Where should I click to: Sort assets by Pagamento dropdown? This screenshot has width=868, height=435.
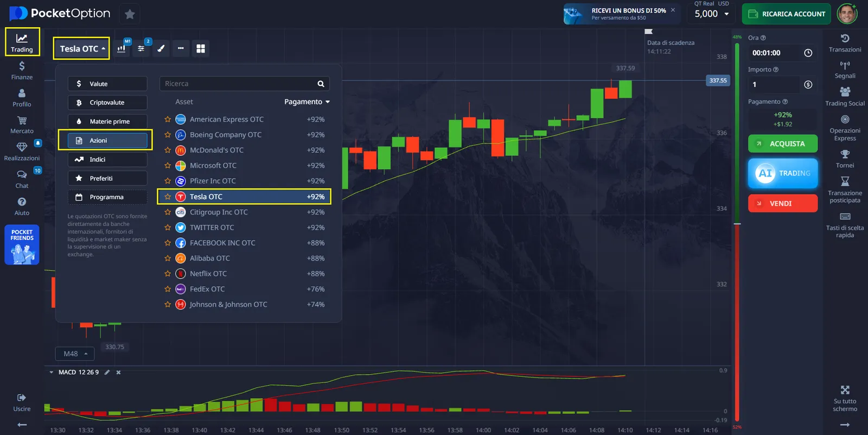[307, 102]
